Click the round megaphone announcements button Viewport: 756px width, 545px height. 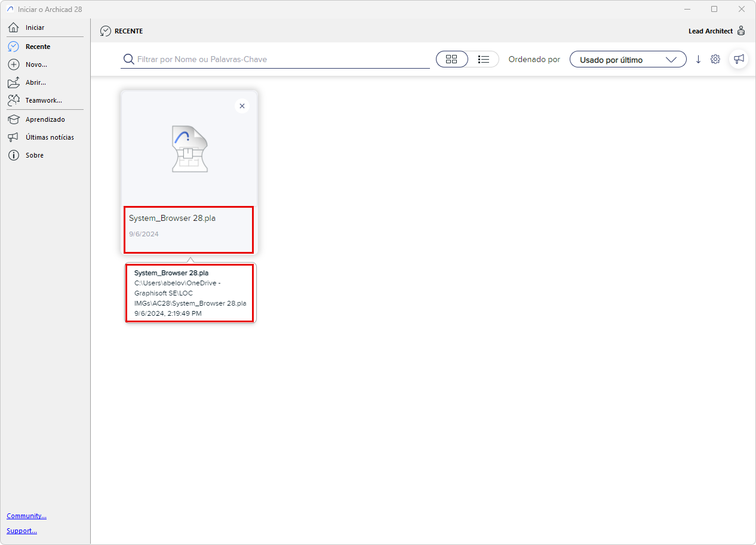point(739,59)
